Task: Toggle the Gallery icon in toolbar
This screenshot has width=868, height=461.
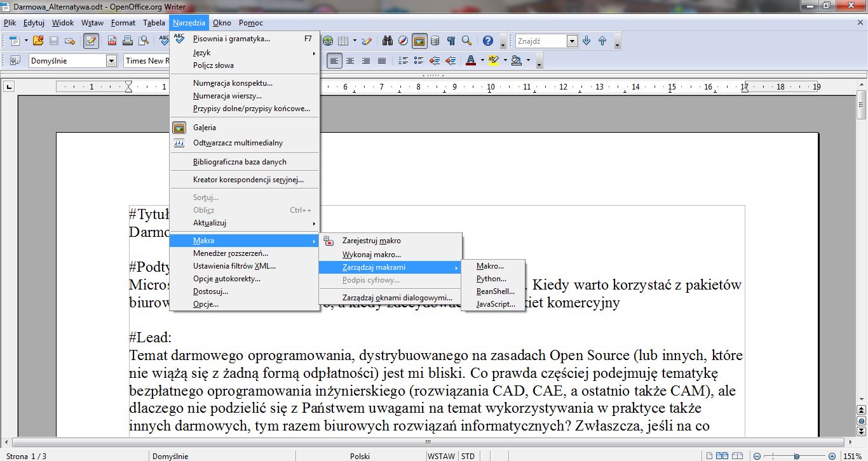Action: 419,41
